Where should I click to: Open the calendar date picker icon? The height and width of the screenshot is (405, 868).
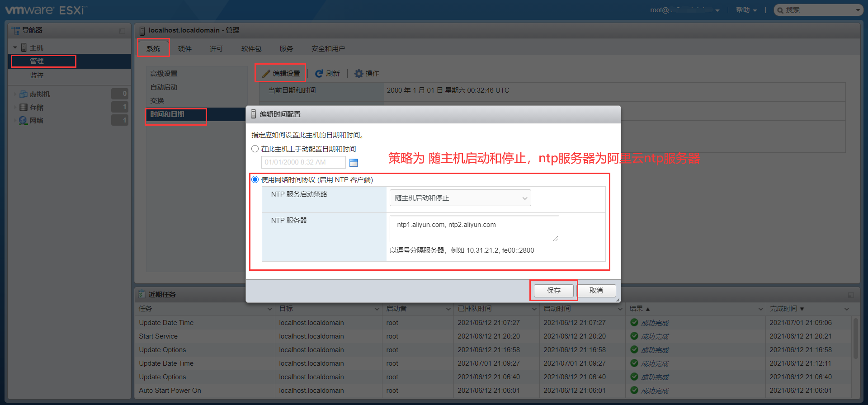pyautogui.click(x=354, y=162)
